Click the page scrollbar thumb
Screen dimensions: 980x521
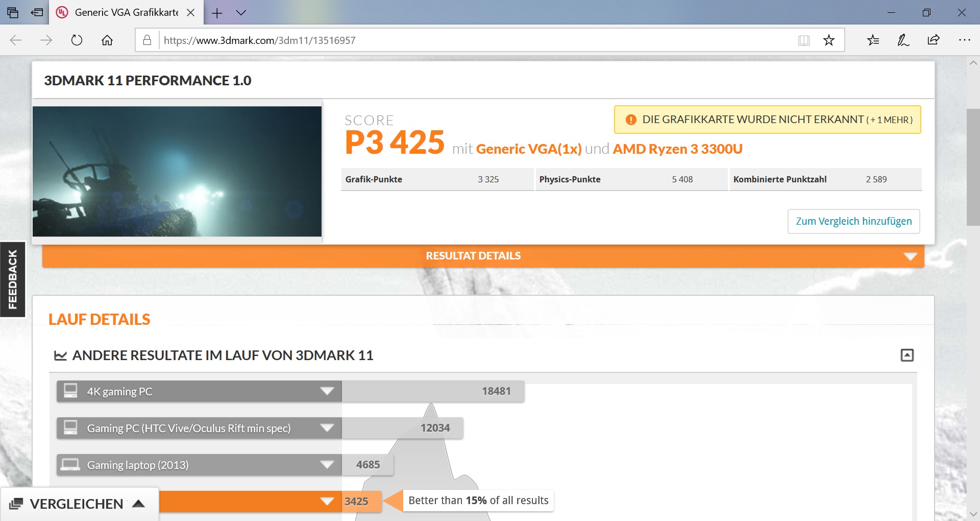pos(973,167)
